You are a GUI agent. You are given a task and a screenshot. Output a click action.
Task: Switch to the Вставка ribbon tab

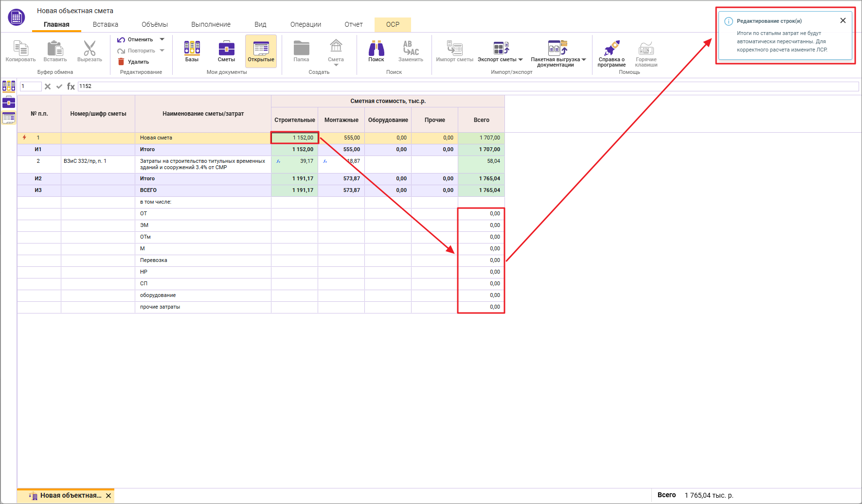coord(105,24)
